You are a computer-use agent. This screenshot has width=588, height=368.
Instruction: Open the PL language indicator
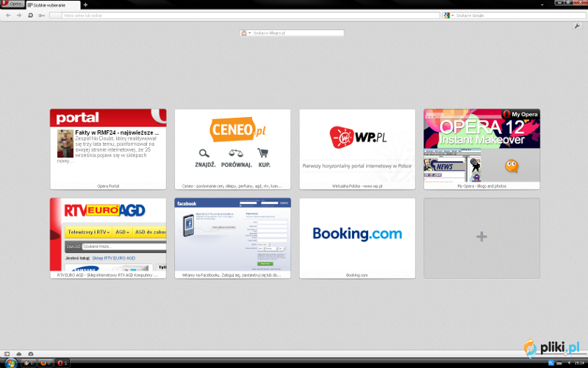point(551,363)
